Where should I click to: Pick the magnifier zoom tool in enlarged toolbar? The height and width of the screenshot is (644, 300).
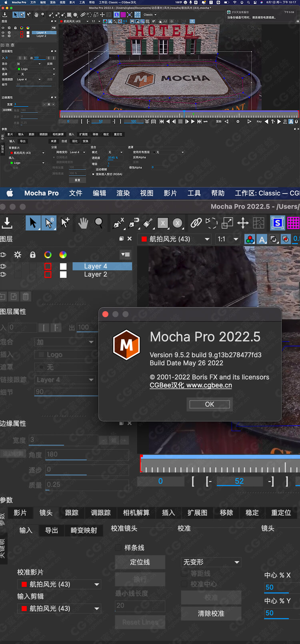99,223
